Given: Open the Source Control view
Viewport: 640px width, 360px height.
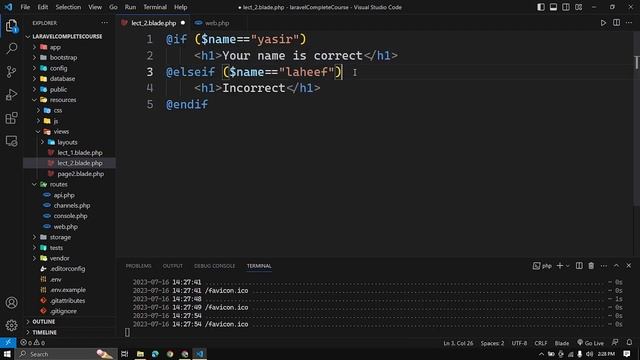Looking at the screenshot, I should pos(11,72).
